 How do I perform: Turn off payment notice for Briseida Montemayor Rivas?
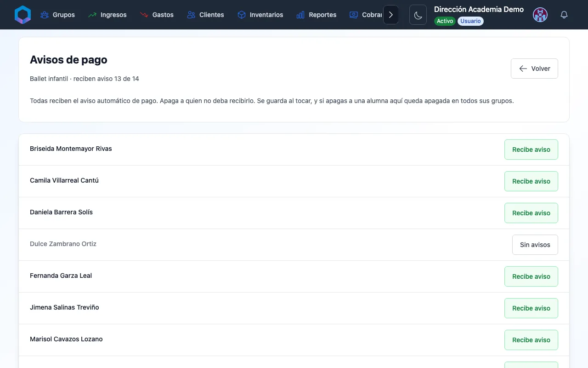pyautogui.click(x=531, y=149)
